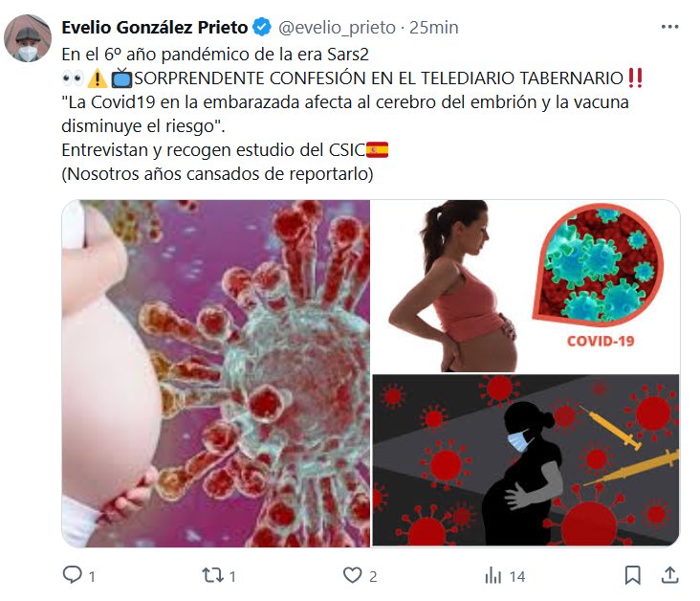Click the reply count number 1
This screenshot has width=700, height=601.
point(92,576)
